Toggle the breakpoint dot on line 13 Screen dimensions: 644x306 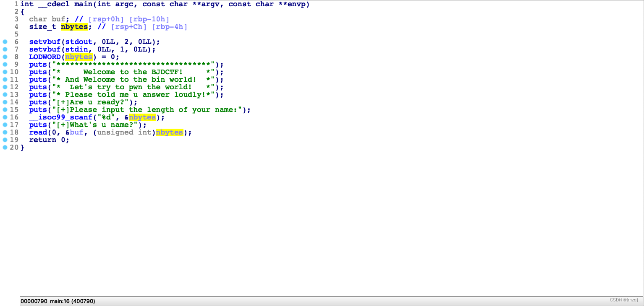tap(5, 95)
